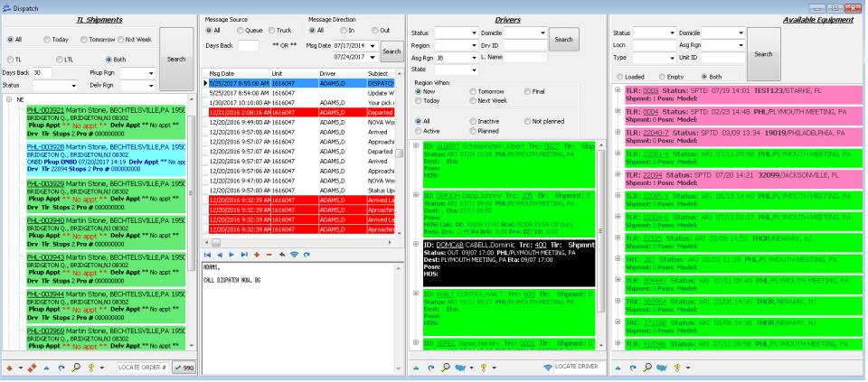Select Out message direction
The height and width of the screenshot is (382, 868).
pyautogui.click(x=375, y=31)
